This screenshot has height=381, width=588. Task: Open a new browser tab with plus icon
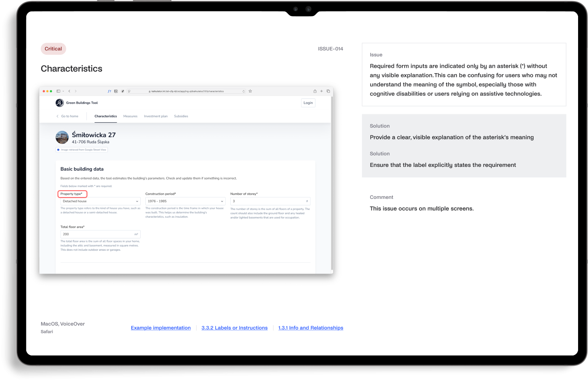click(x=321, y=91)
